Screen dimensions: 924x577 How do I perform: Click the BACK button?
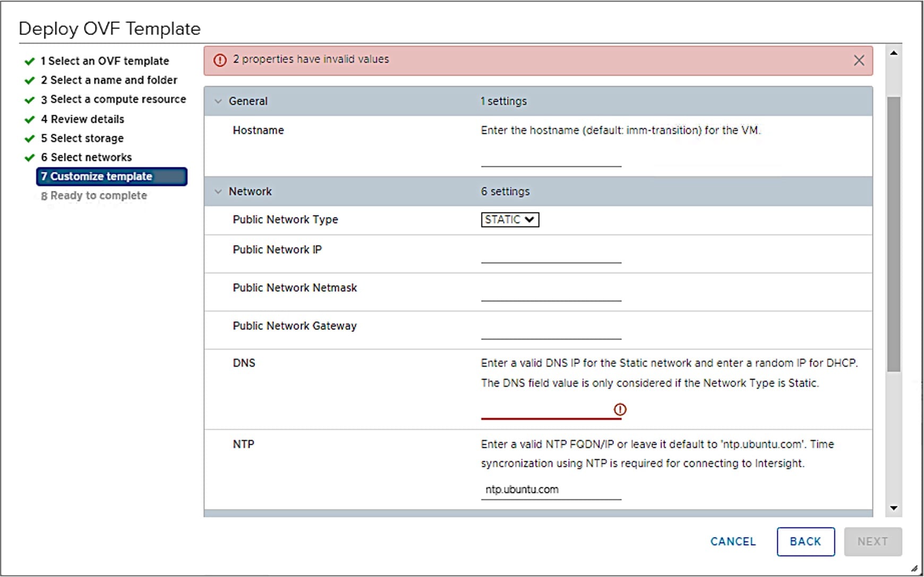805,541
